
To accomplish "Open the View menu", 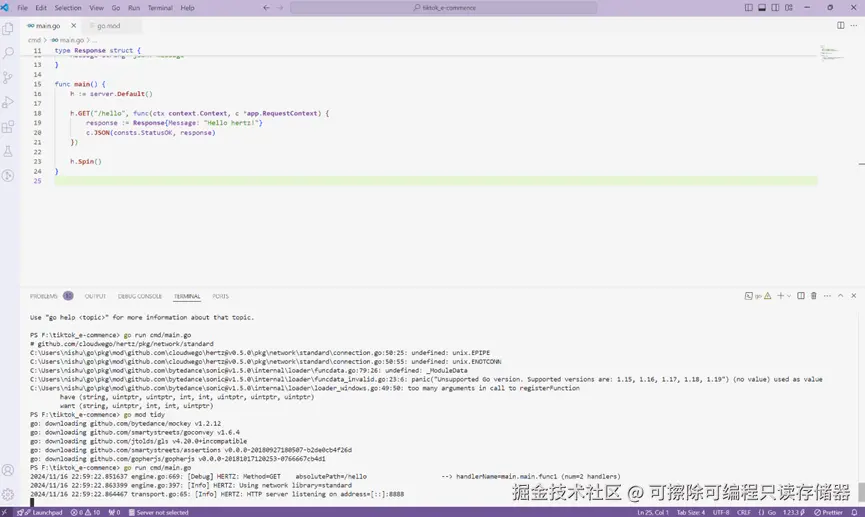I will point(97,8).
